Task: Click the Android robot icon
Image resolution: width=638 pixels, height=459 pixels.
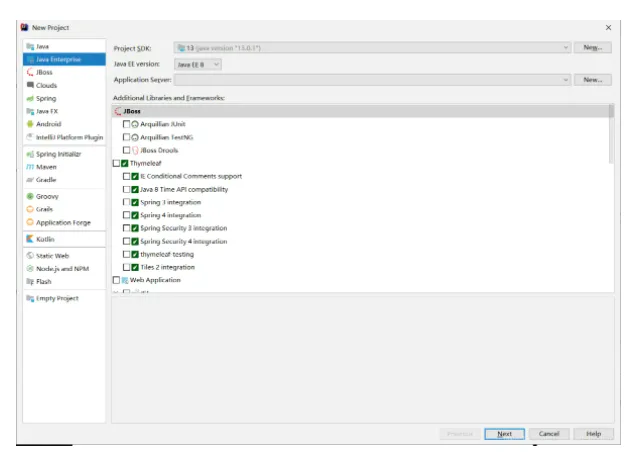Action: click(x=30, y=124)
